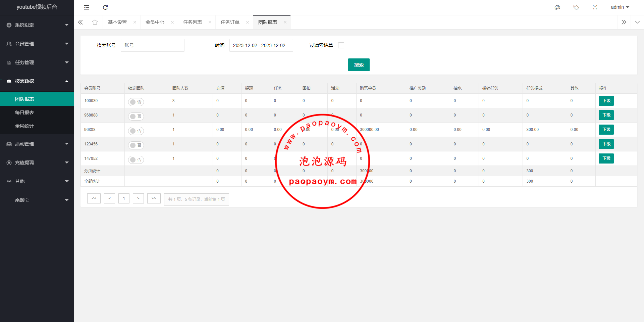The image size is (644, 322).
Task: Click 下级 button for account 968888
Action: tap(606, 115)
